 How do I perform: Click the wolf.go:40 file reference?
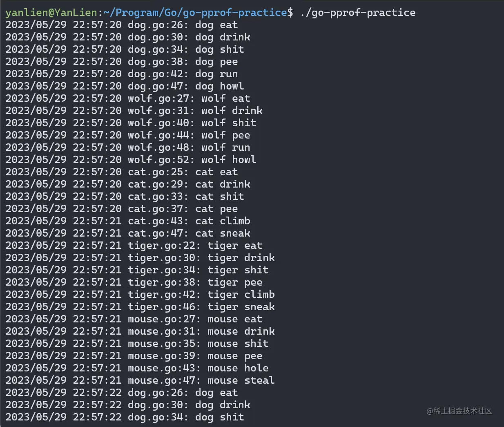(x=161, y=123)
